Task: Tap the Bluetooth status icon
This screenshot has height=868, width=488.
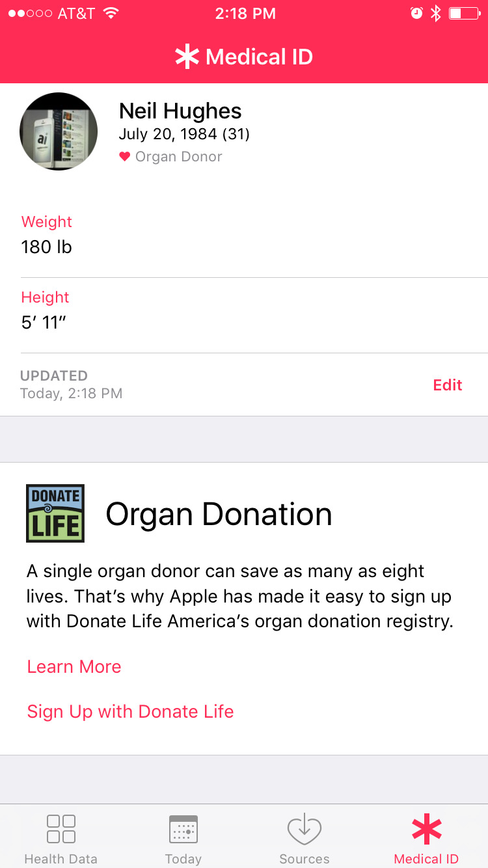Action: coord(436,14)
